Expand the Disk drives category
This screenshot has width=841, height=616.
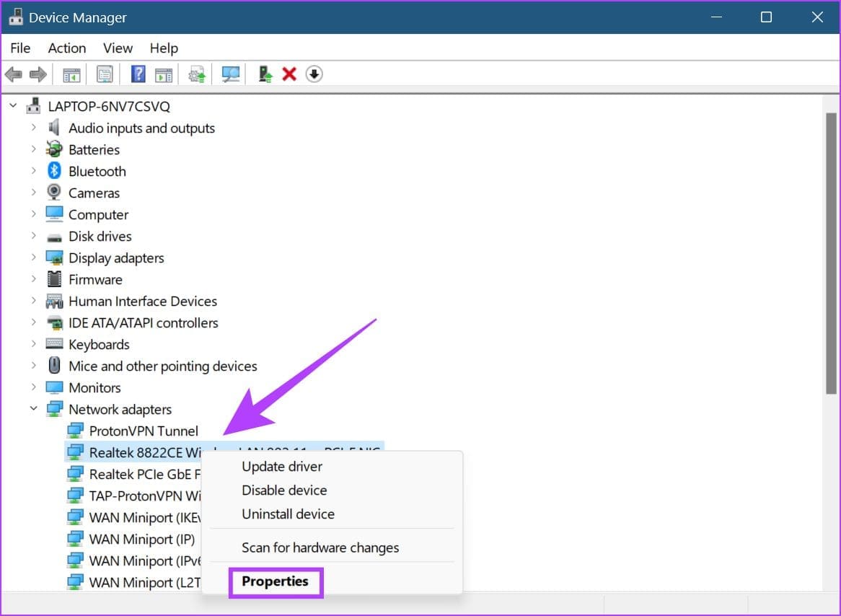pyautogui.click(x=33, y=236)
